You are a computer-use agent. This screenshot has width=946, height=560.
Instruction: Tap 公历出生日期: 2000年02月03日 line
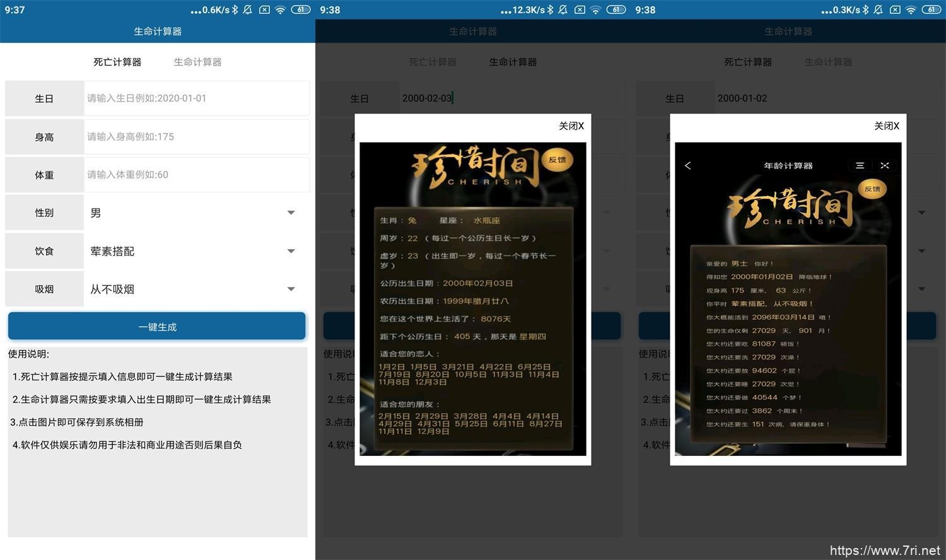447,283
